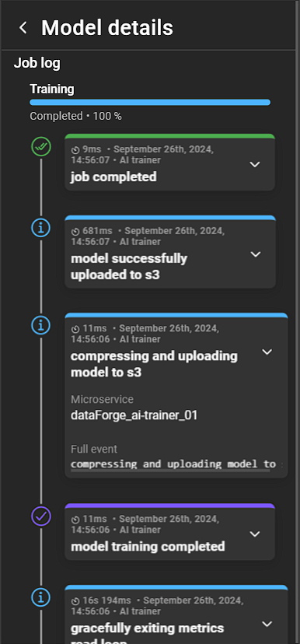
Task: Click the purple checkmark icon for training completed
Action: 41,516
